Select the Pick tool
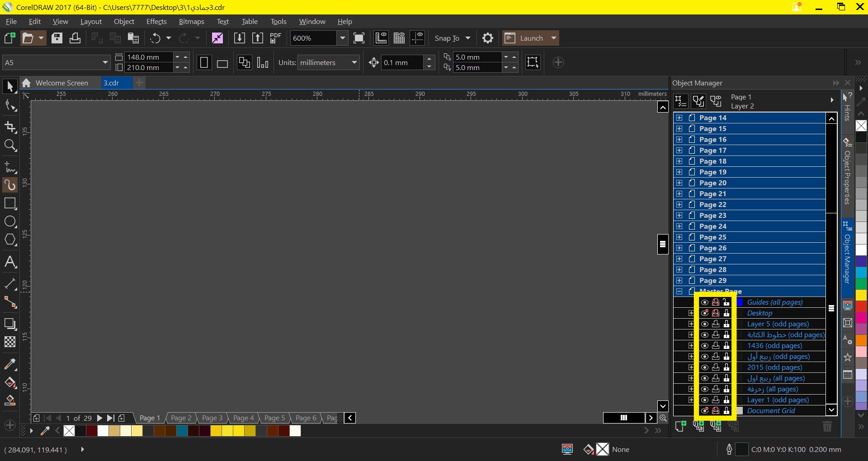This screenshot has height=461, width=868. (10, 86)
